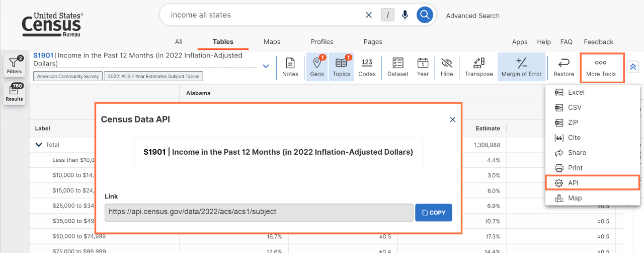Open the Feedback link
Image resolution: width=644 pixels, height=253 pixels.
[599, 42]
